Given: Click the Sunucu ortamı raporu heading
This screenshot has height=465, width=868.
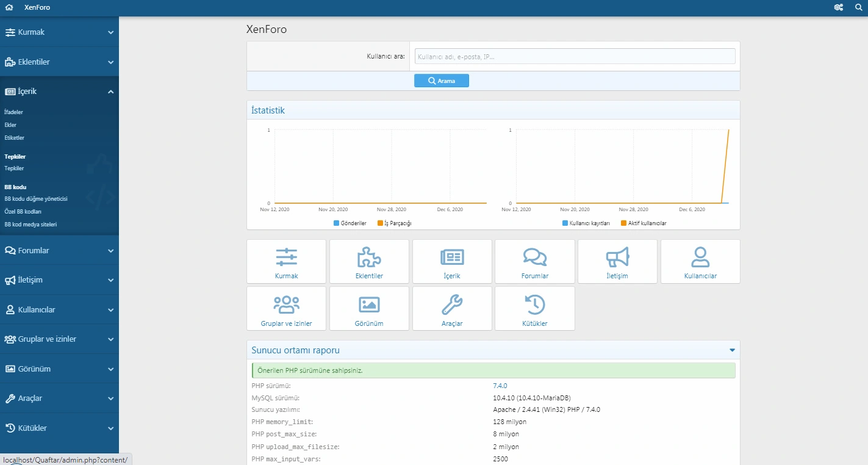Looking at the screenshot, I should tap(296, 350).
